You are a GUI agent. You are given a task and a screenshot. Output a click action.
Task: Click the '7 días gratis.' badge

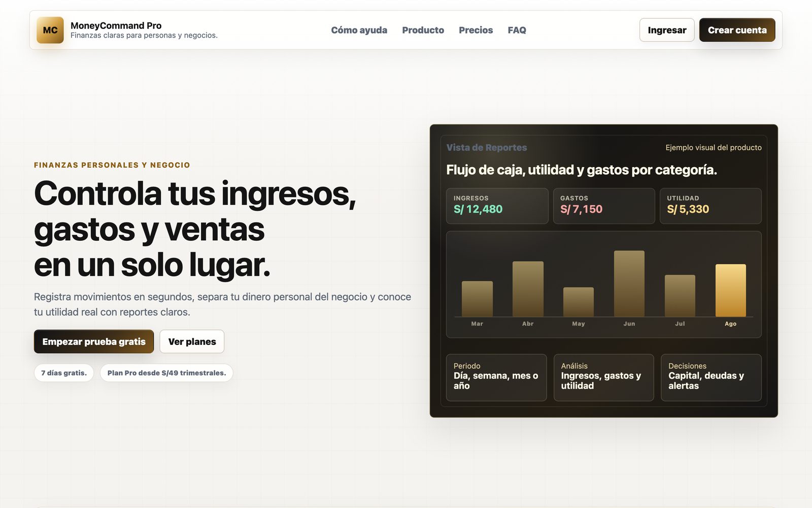(x=64, y=373)
